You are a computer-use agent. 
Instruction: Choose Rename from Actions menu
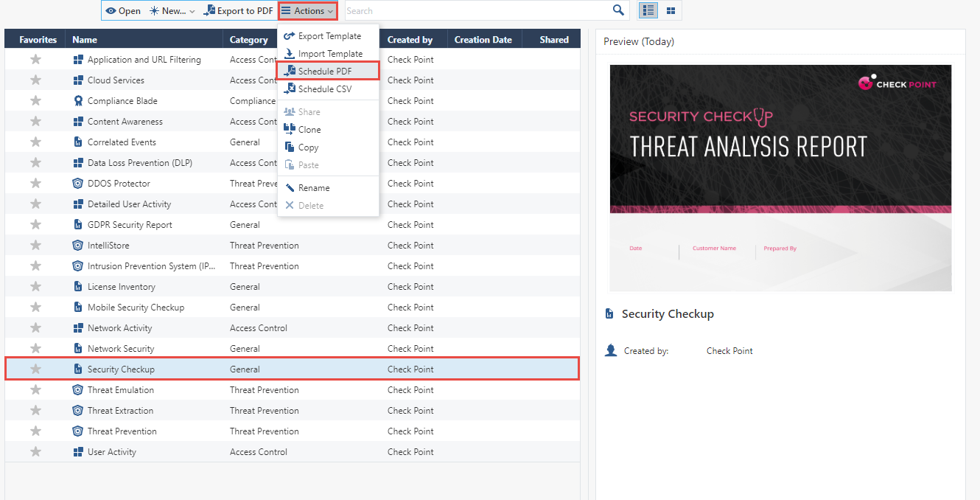coord(329,187)
